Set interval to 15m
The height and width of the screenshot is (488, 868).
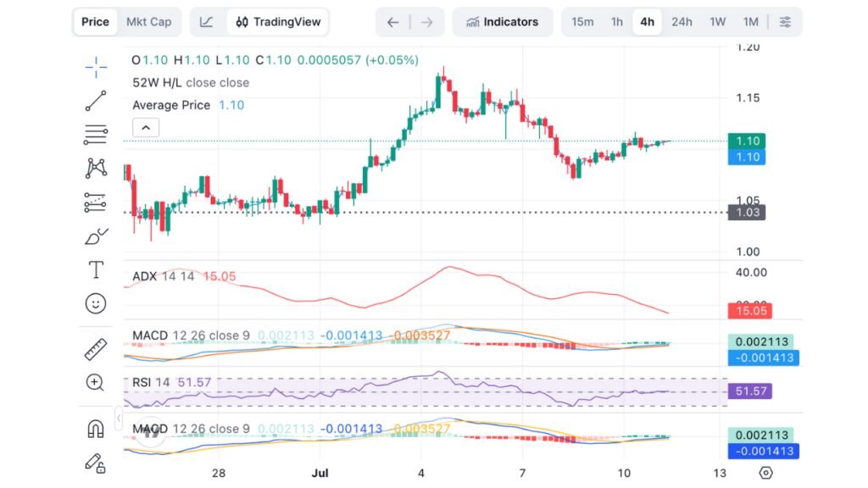(582, 22)
